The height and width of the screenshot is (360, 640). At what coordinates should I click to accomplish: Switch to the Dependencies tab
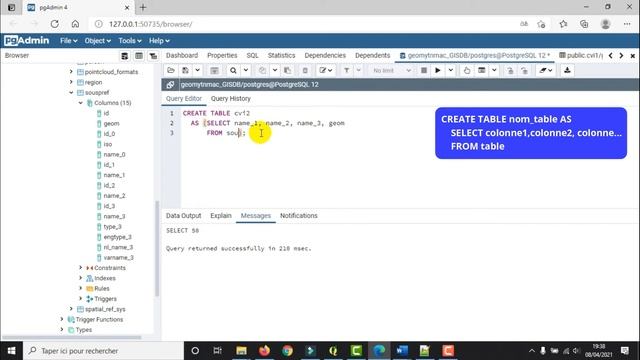325,56
